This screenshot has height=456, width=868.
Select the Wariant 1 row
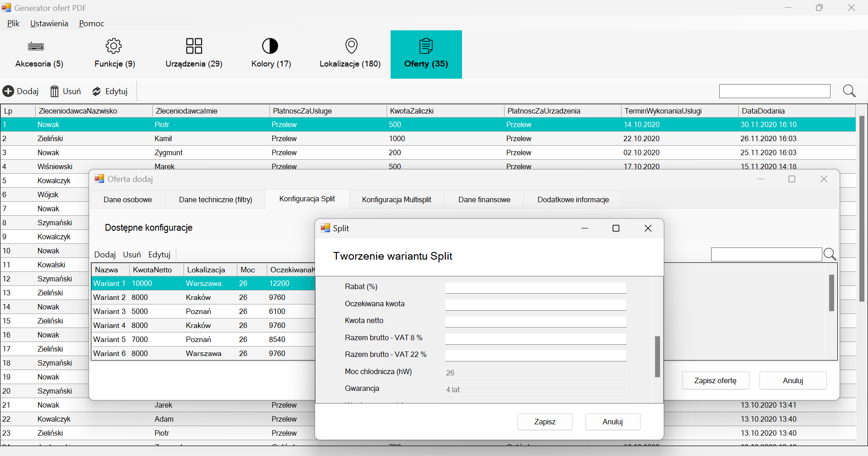pyautogui.click(x=203, y=283)
